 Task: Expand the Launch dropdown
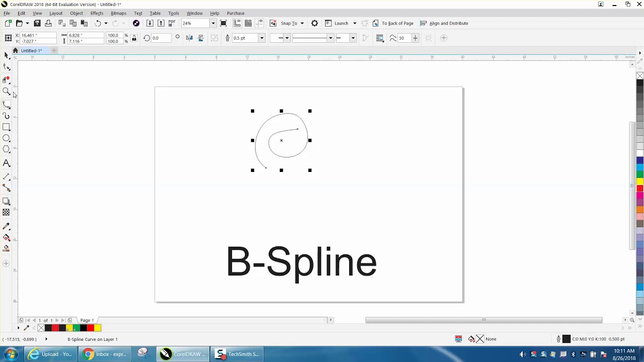tap(355, 23)
